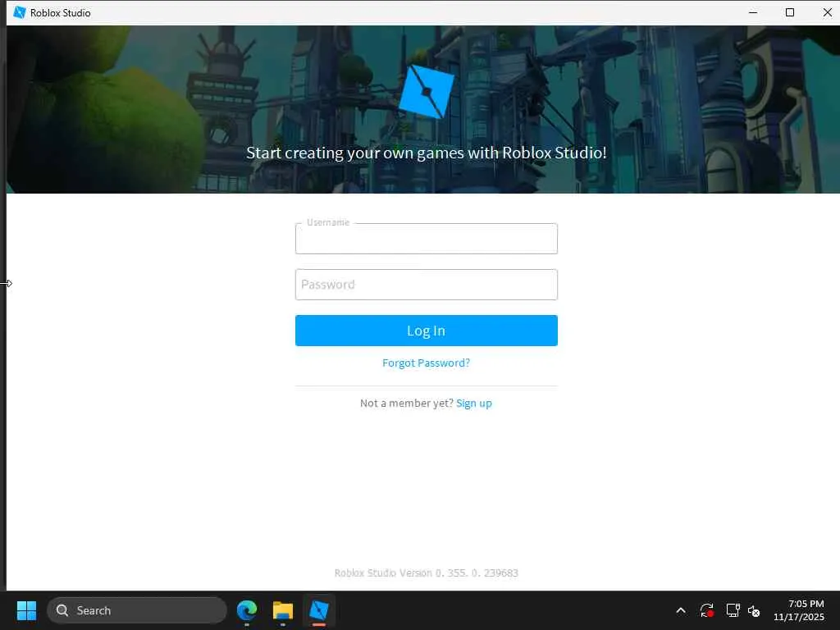
Task: Click the taskbar Search box
Action: click(x=137, y=610)
